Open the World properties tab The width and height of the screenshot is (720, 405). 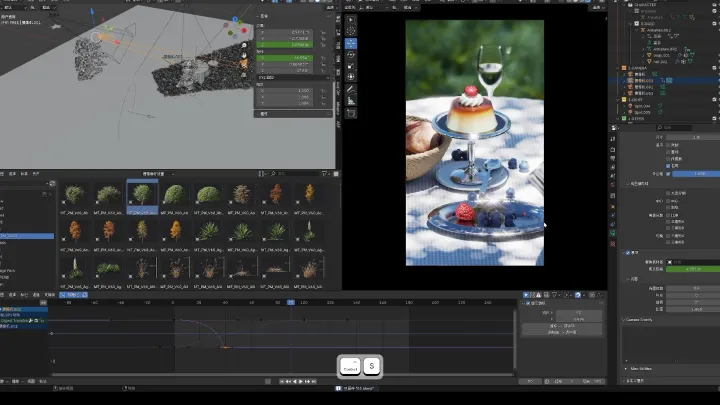click(613, 185)
